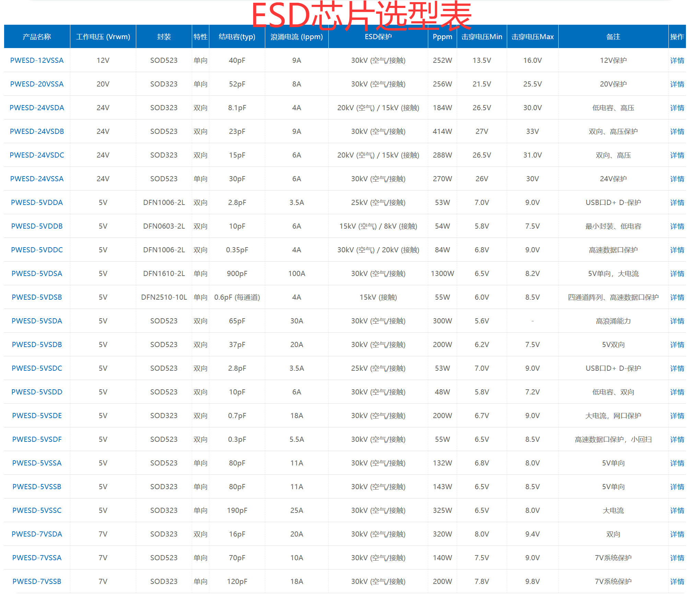
Task: Click the 封装 column header
Action: click(164, 37)
